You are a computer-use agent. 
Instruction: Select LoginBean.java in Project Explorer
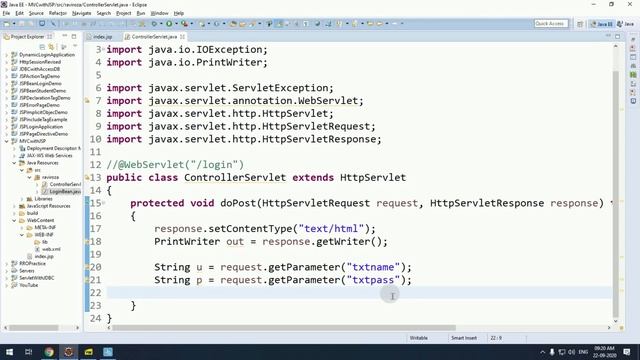click(x=61, y=191)
